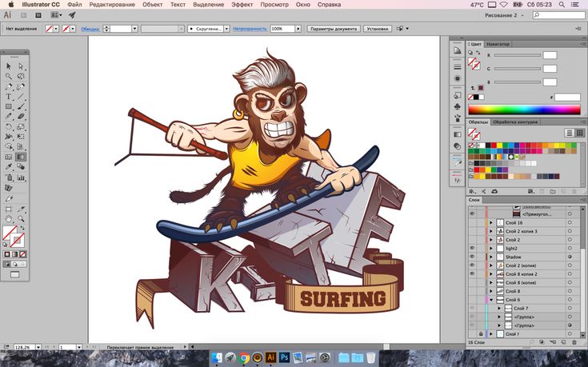Select the Type tool
The width and height of the screenshot is (588, 367).
9,97
